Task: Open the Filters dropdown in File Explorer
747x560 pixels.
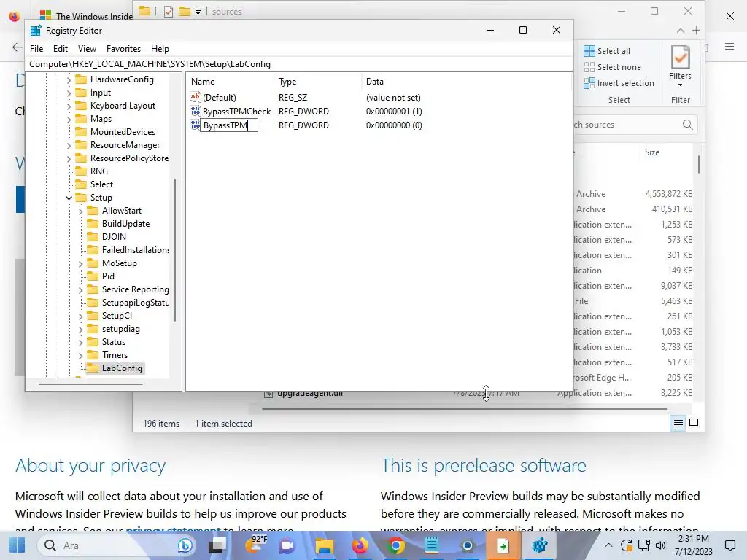Action: click(680, 66)
